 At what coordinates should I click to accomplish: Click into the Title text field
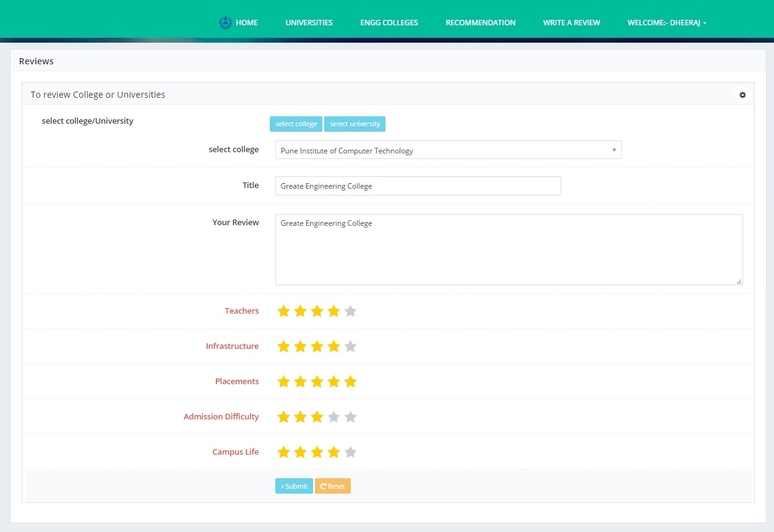click(x=418, y=186)
